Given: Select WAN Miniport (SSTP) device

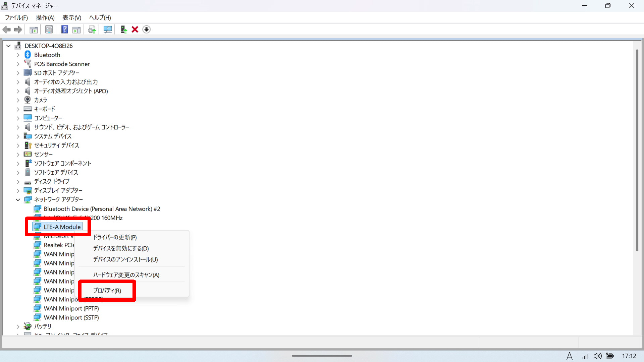Looking at the screenshot, I should (71, 317).
